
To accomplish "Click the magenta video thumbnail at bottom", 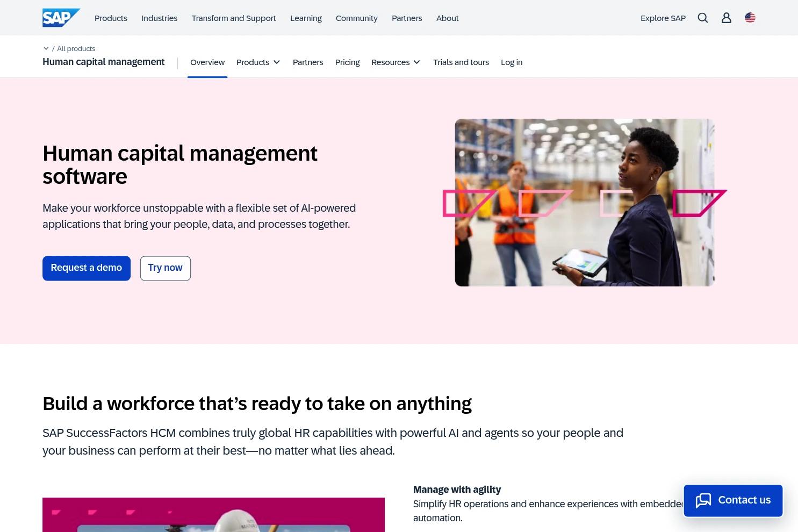I will 213,515.
